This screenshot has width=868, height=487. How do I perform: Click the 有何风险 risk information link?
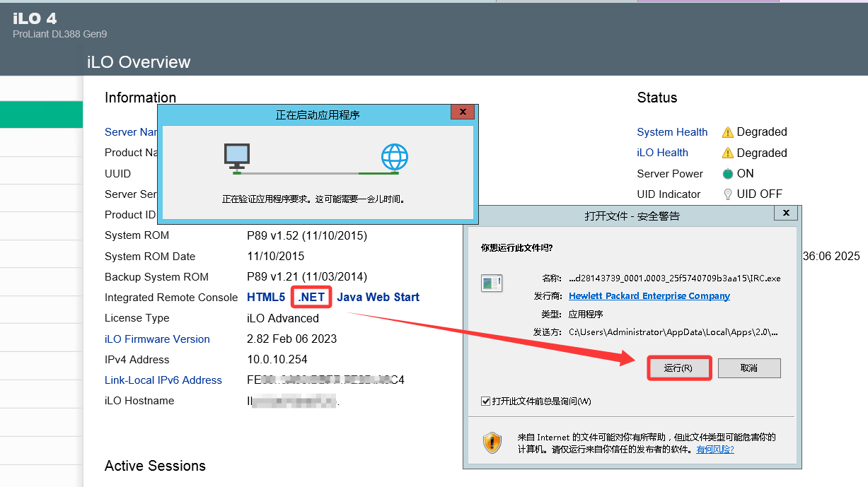click(714, 449)
